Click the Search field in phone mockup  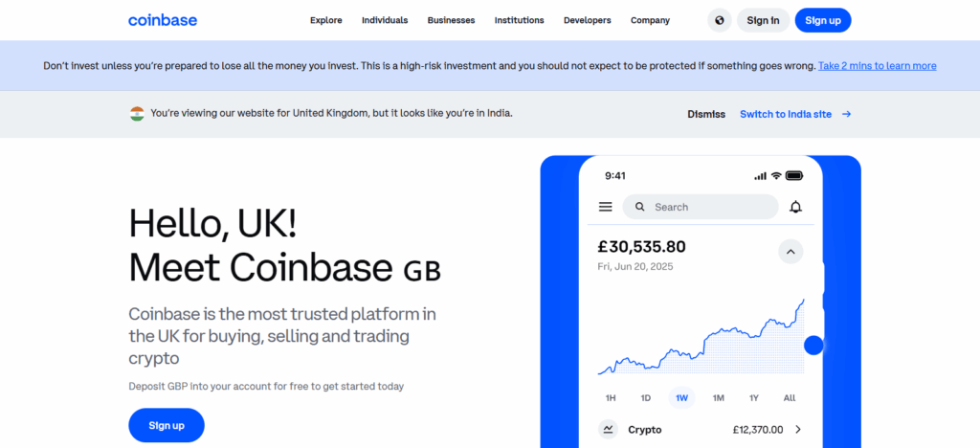click(x=708, y=207)
